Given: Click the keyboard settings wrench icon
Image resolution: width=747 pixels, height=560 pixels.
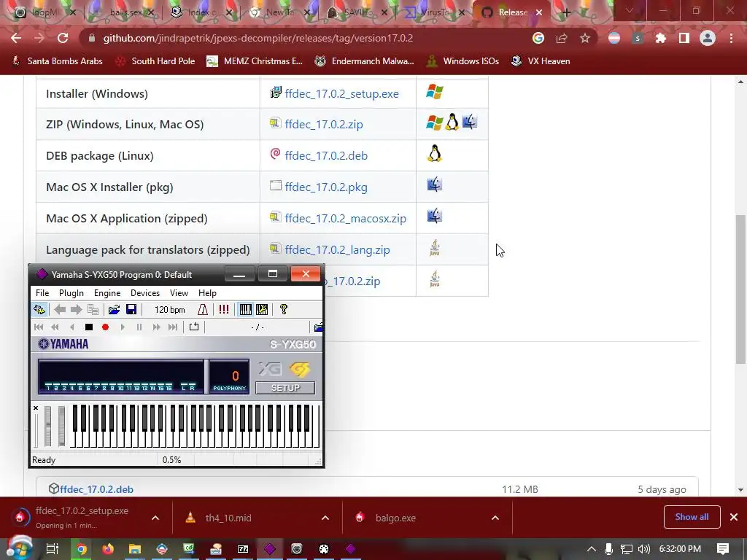Looking at the screenshot, I should click(262, 310).
